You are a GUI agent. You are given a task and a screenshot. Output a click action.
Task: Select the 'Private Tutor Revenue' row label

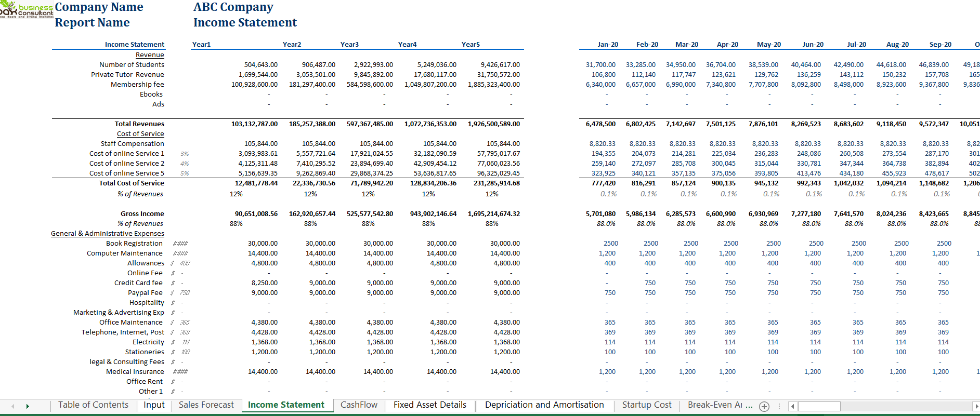127,75
